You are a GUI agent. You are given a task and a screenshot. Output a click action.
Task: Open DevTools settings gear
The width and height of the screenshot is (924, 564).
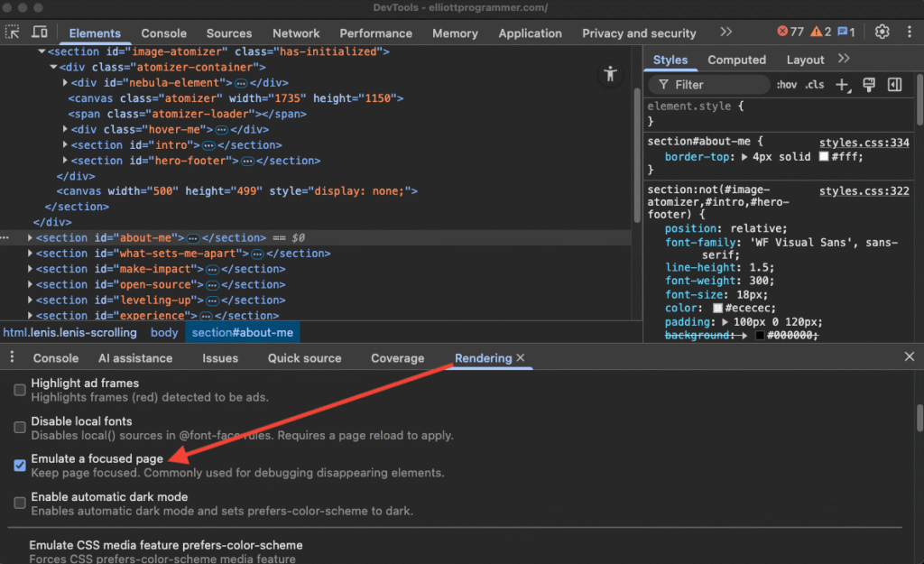(x=882, y=32)
